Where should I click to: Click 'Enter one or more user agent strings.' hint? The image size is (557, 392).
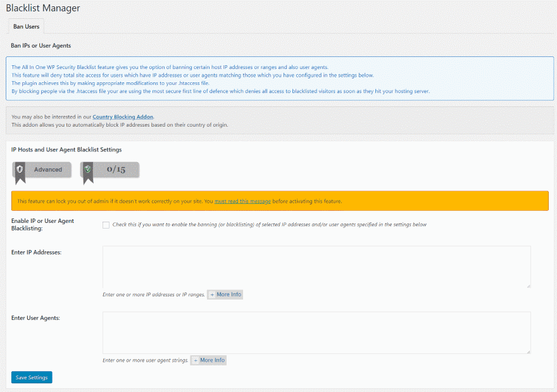[146, 360]
